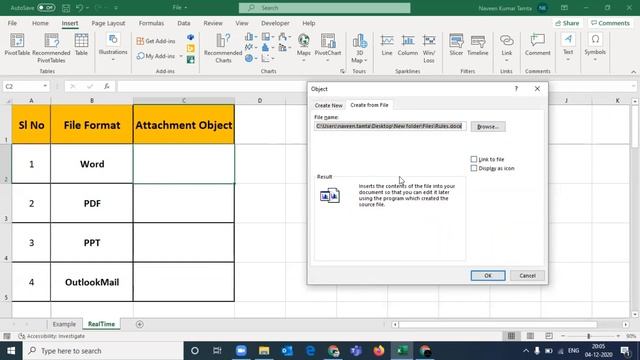The image size is (640, 360).
Task: Open Recommended PivotTables
Action: tap(51, 48)
